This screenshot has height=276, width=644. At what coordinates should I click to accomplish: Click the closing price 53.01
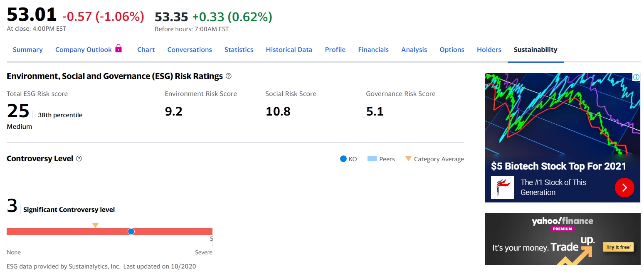click(32, 15)
